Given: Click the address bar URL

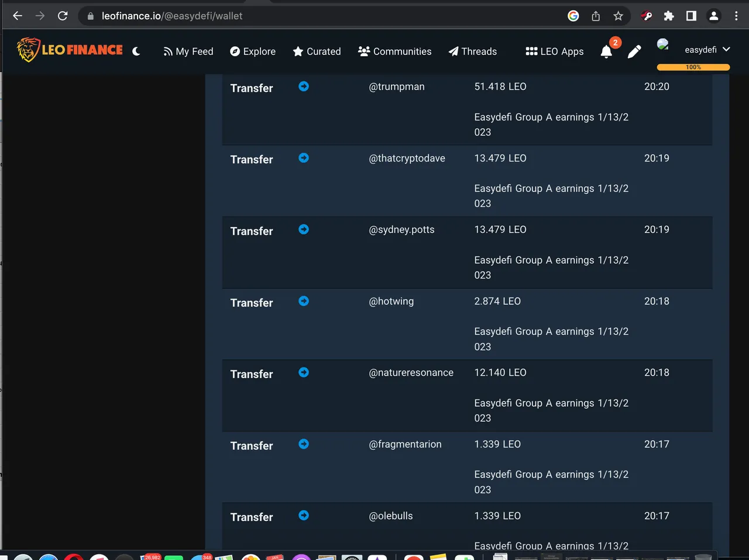Looking at the screenshot, I should tap(172, 16).
